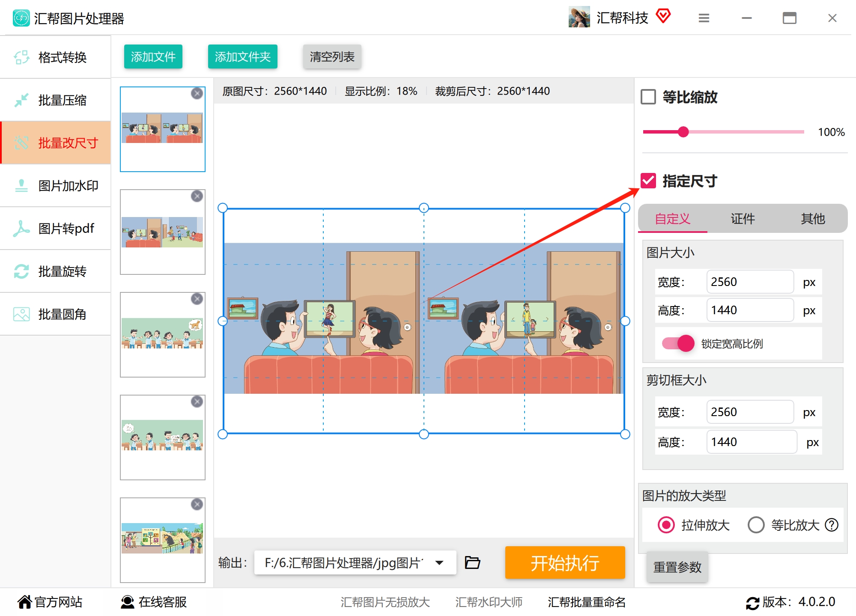Image resolution: width=856 pixels, height=616 pixels.
Task: Click the 开始执行 button
Action: coord(565,562)
